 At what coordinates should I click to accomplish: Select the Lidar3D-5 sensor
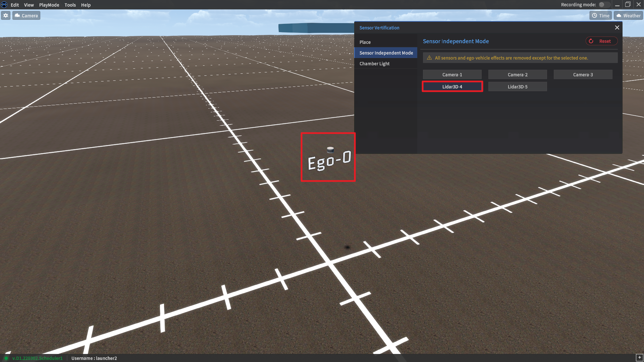[517, 86]
